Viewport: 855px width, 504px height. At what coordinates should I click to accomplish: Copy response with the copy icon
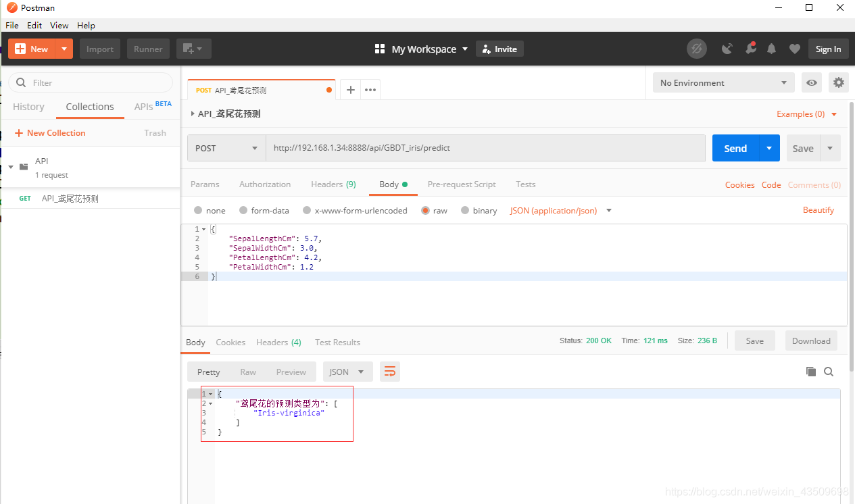tap(811, 372)
